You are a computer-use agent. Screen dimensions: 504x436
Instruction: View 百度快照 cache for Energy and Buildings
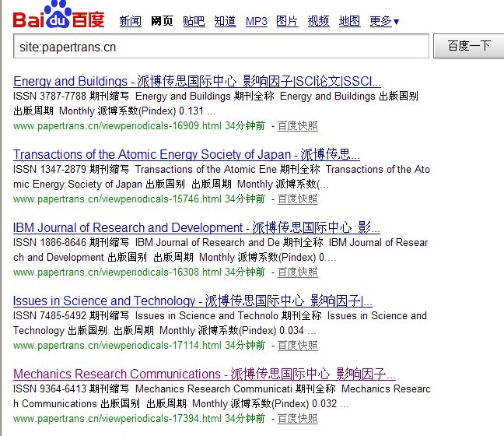pos(297,125)
